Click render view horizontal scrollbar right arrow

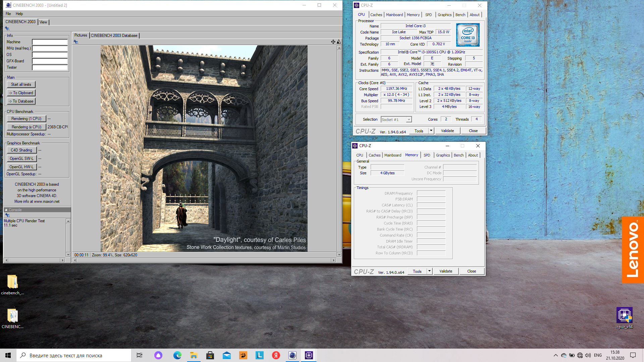[333, 260]
